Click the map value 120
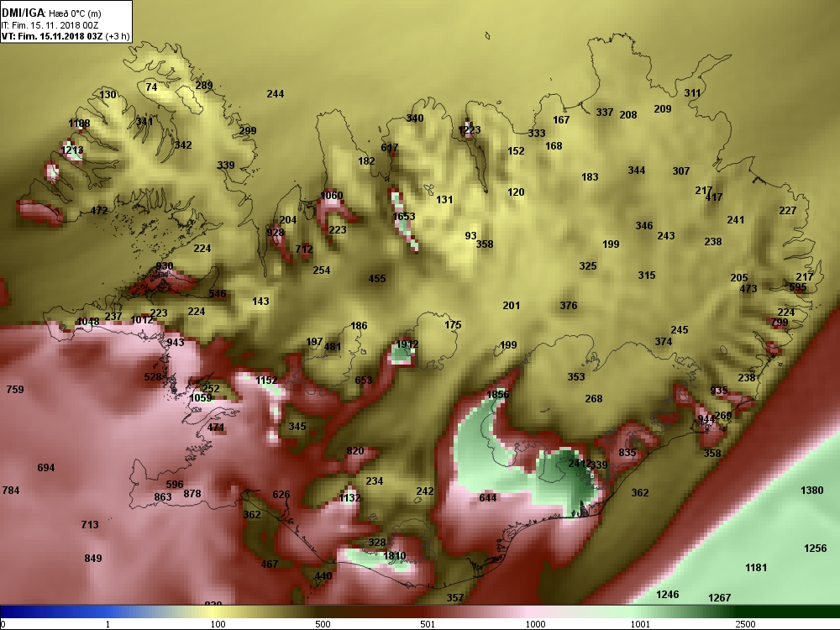840x630 pixels. (x=516, y=192)
